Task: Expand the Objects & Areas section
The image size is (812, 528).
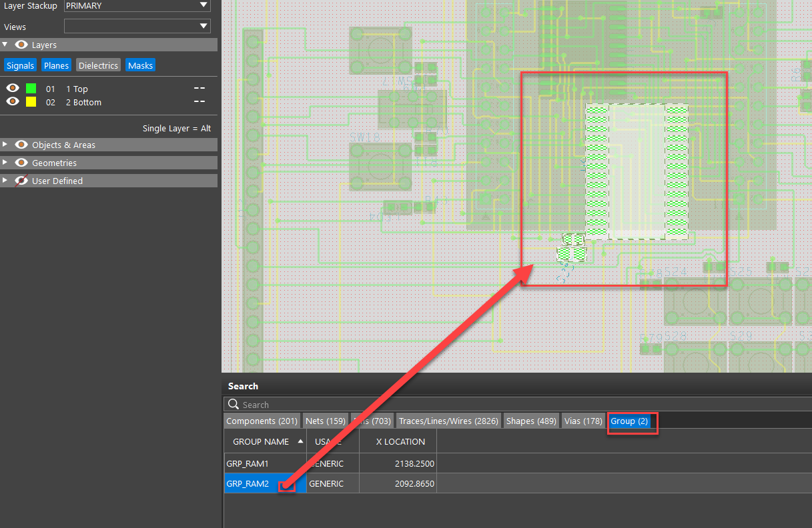Action: click(5, 145)
